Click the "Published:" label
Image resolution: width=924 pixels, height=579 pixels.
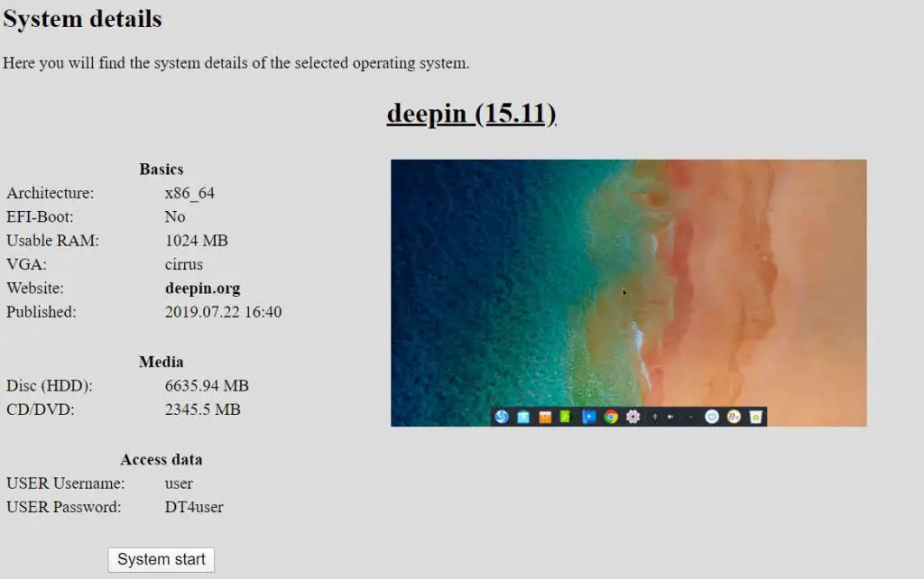tap(42, 311)
